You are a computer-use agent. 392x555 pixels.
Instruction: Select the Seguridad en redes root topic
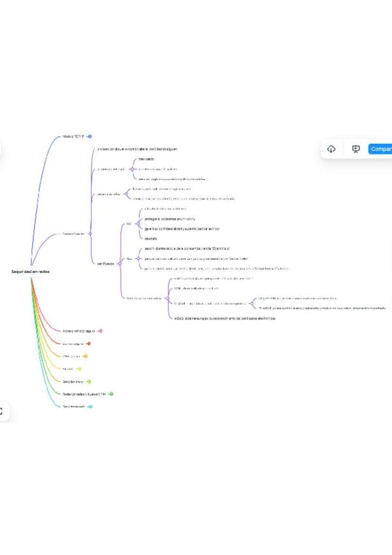pos(30,272)
